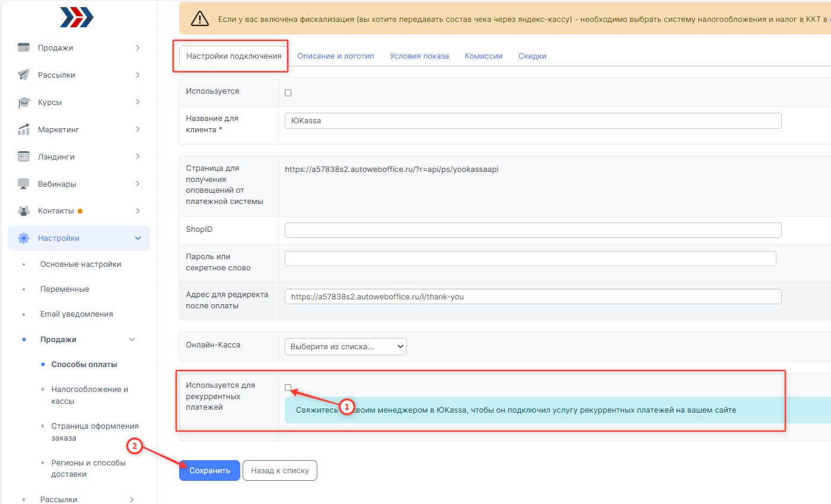The width and height of the screenshot is (831, 504).
Task: Click the Контакты people icon
Action: pos(24,211)
